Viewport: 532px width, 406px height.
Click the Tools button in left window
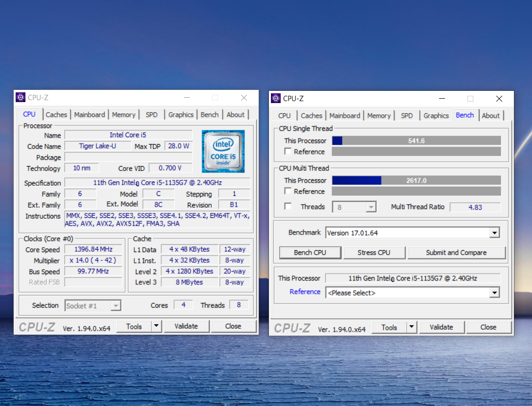pos(134,326)
